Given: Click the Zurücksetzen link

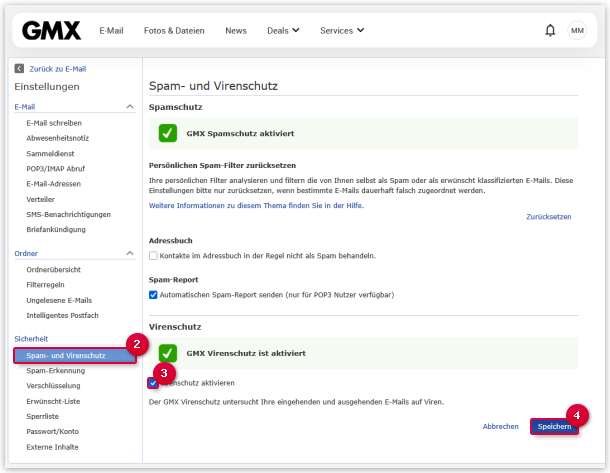Looking at the screenshot, I should (548, 216).
